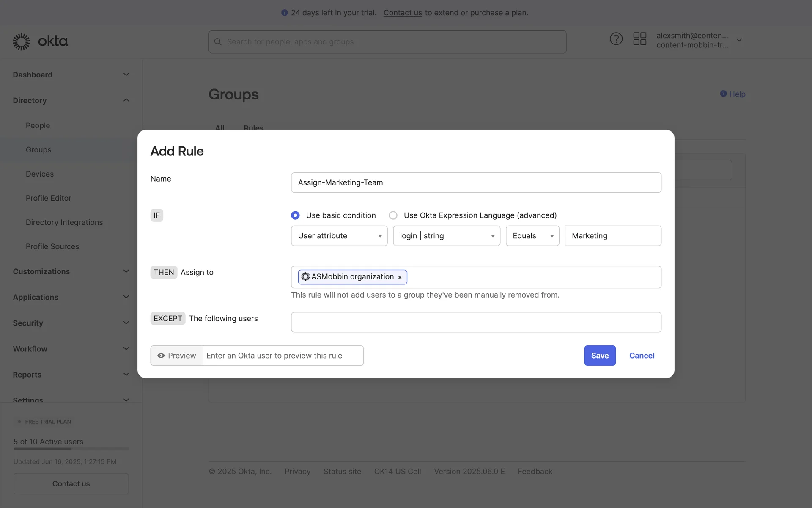This screenshot has width=812, height=508.
Task: Remove ASMobbin organization group chip
Action: [x=400, y=277]
